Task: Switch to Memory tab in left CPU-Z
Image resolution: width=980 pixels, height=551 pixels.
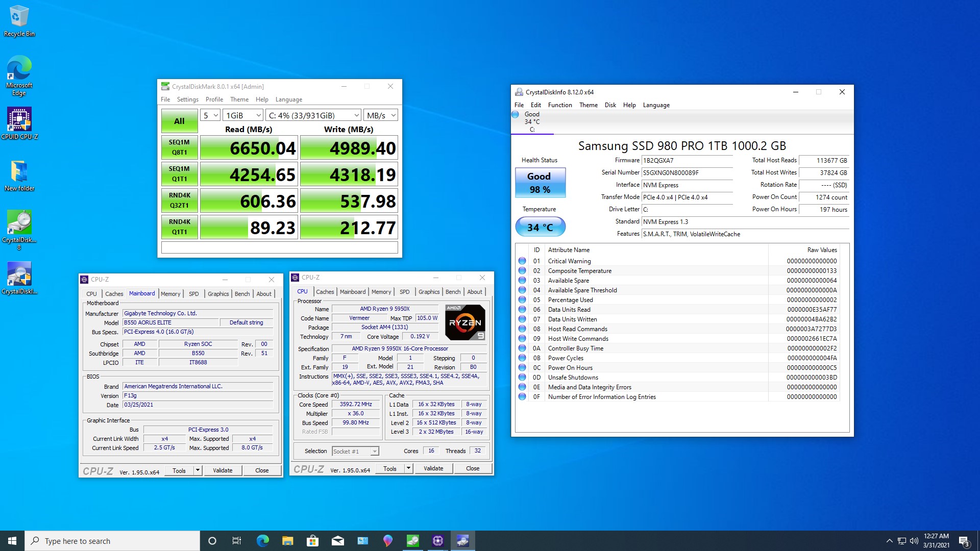Action: [170, 294]
